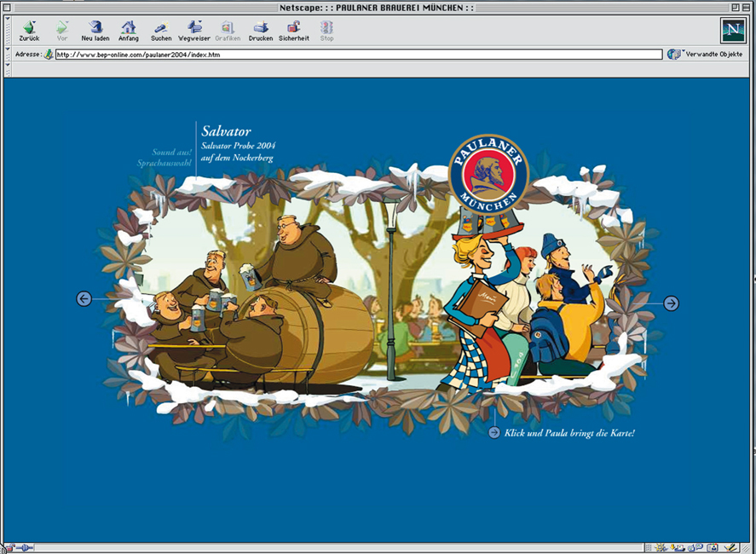This screenshot has height=554, width=756.
Task: Click Klick und Paula bringt die Karte!
Action: (x=569, y=433)
